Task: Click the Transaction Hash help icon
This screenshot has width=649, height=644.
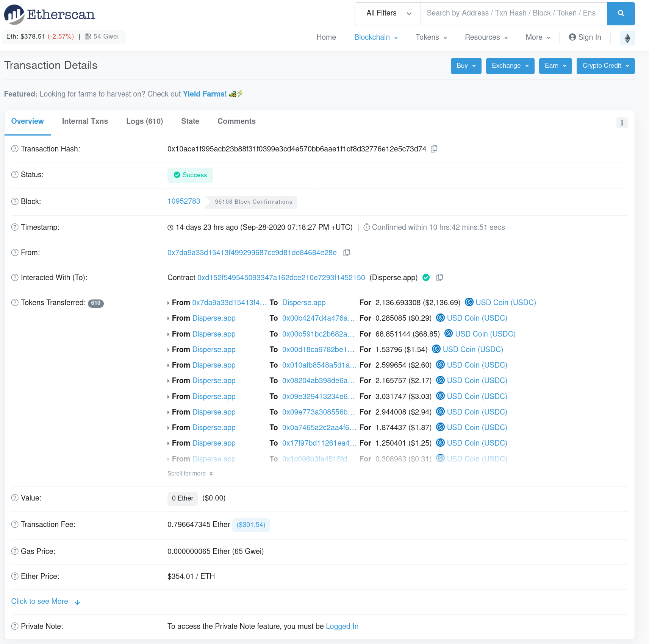Action: click(15, 149)
